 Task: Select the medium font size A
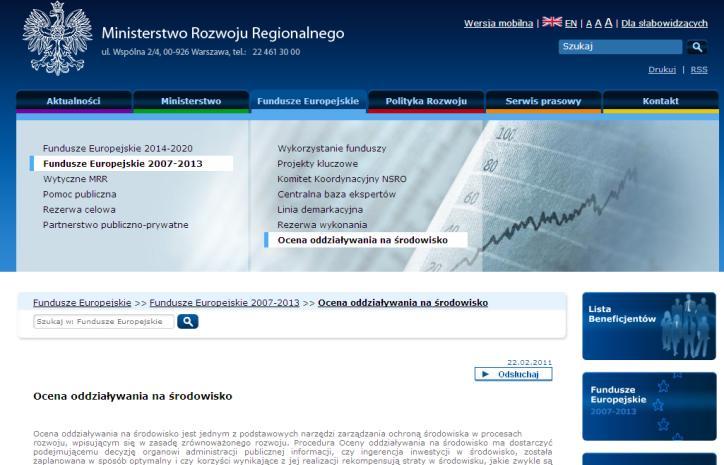point(598,23)
